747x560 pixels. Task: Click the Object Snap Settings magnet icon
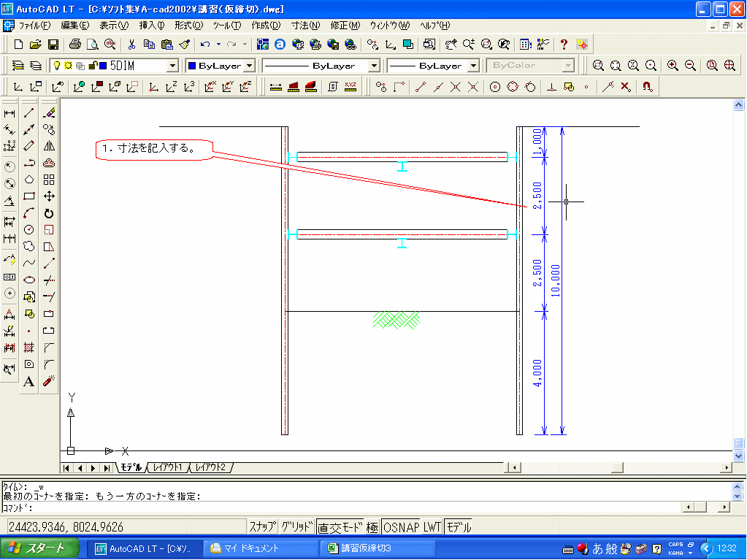(x=647, y=87)
